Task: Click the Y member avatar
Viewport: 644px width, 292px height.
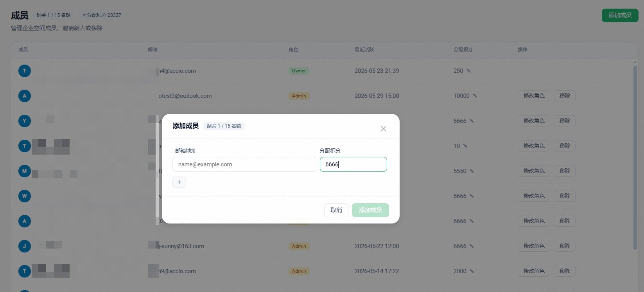Action: (25, 121)
